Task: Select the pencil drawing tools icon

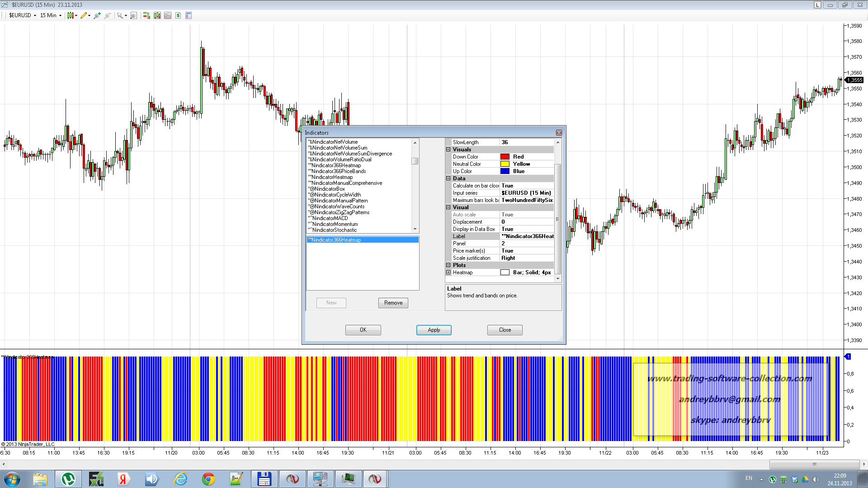Action: click(84, 15)
